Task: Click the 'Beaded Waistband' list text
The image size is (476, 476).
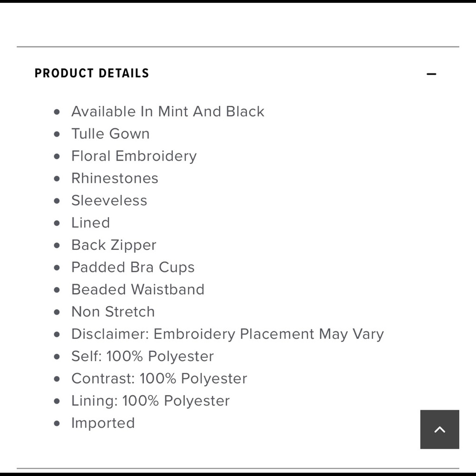Action: 138,289
